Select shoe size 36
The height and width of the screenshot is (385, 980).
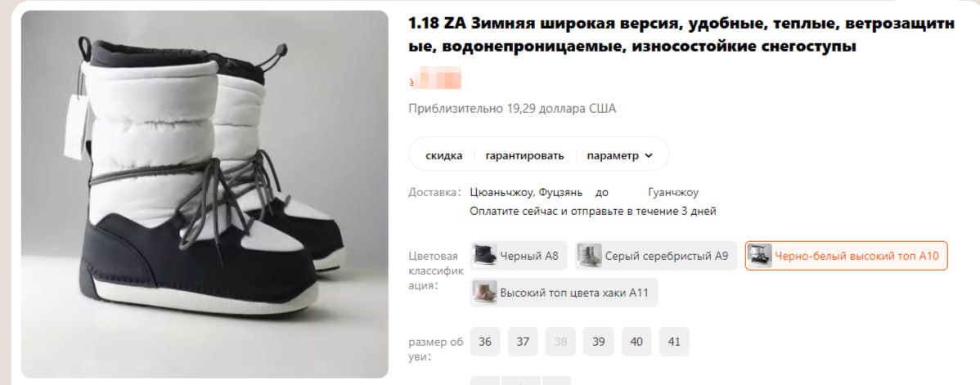(x=485, y=342)
